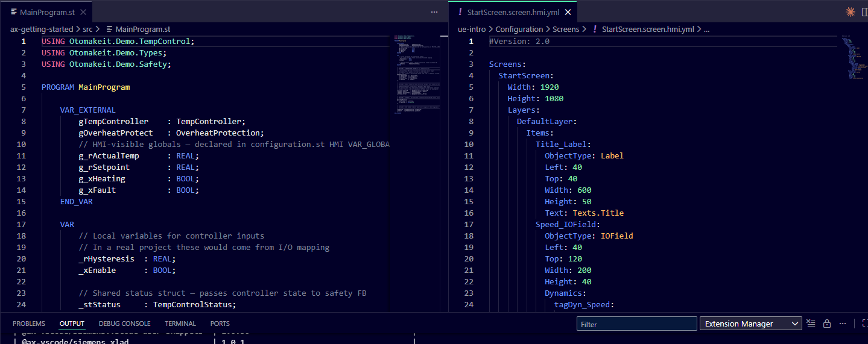Switch to the MainProgram.st editor tab
The height and width of the screenshot is (344, 868).
point(46,12)
